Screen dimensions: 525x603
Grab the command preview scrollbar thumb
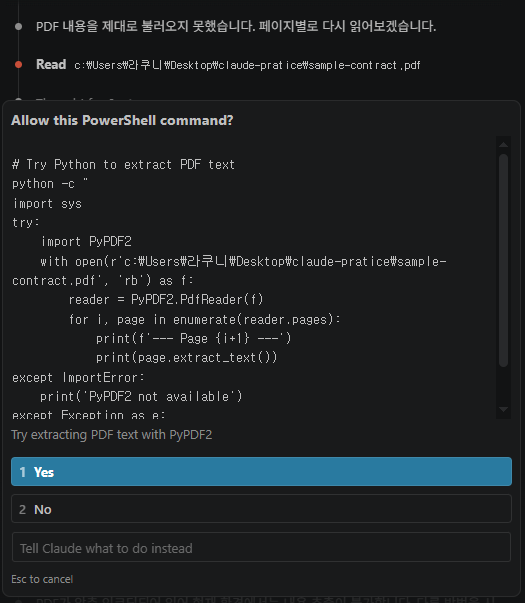click(x=503, y=260)
